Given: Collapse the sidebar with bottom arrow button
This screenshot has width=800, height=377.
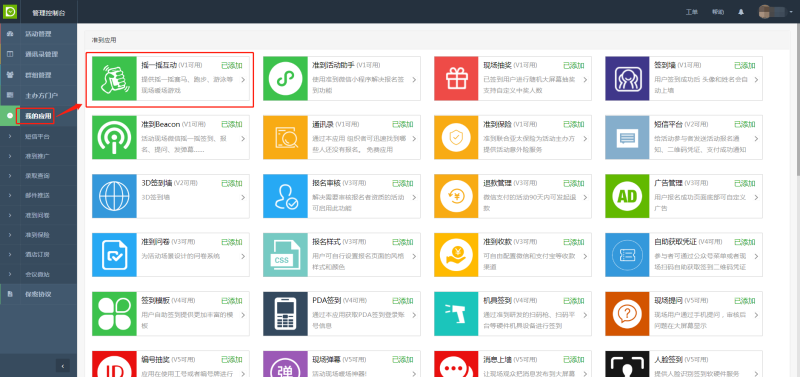Looking at the screenshot, I should (62, 365).
